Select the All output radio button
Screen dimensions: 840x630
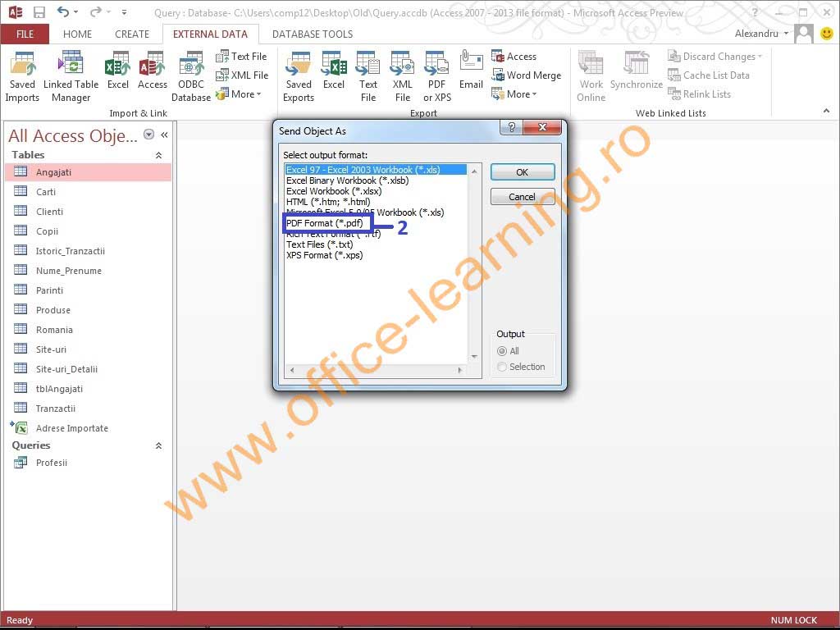(502, 351)
